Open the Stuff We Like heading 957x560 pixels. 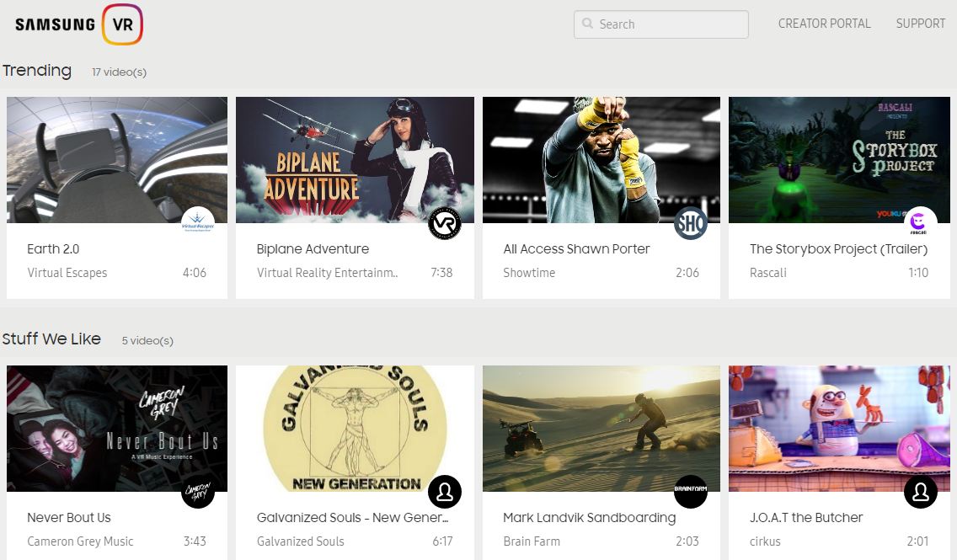pyautogui.click(x=51, y=339)
